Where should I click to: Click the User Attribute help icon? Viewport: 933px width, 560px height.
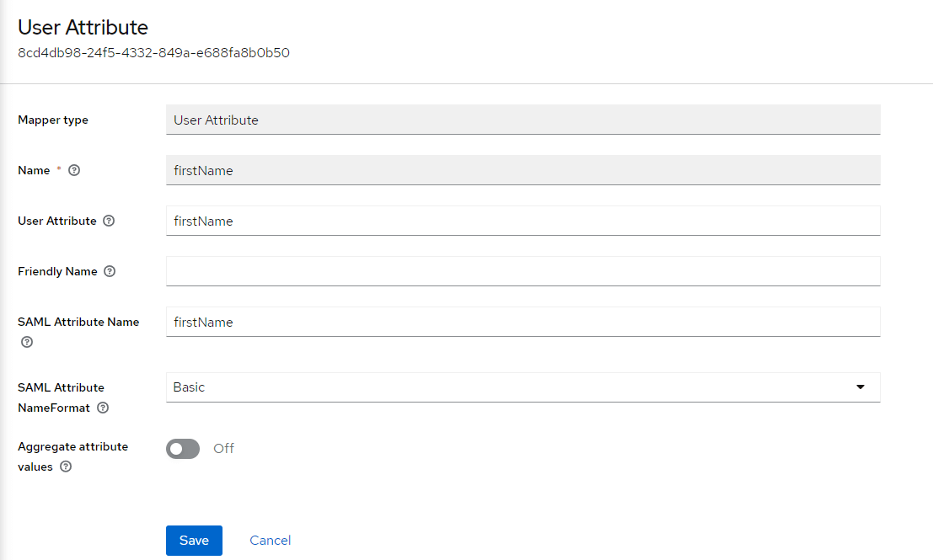click(x=109, y=221)
